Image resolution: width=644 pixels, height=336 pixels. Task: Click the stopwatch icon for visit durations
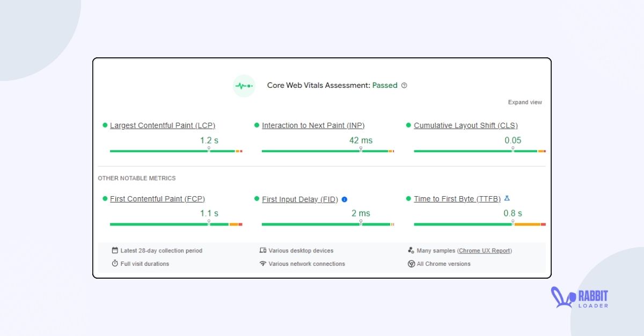point(115,264)
